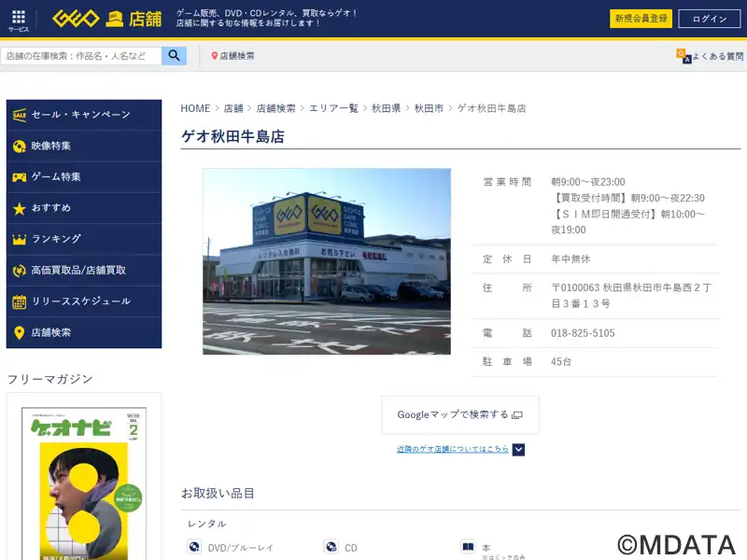Click 秋田市 breadcrumb link
747x560 pixels.
pos(429,108)
